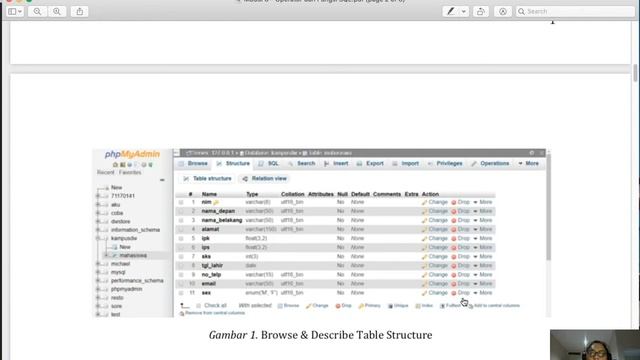Click the phpMyAdmin home icon under logo
This screenshot has width=640, height=360.
click(115, 165)
